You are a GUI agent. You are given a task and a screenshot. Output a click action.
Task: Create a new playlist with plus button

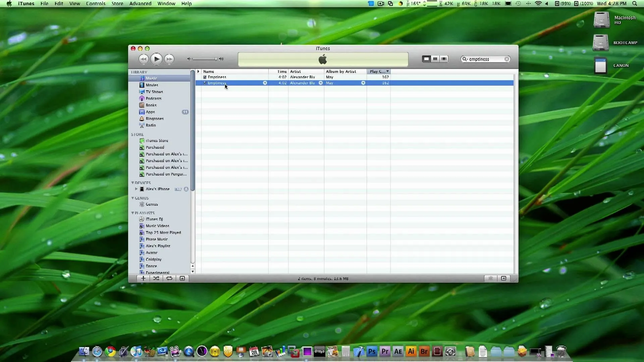143,279
